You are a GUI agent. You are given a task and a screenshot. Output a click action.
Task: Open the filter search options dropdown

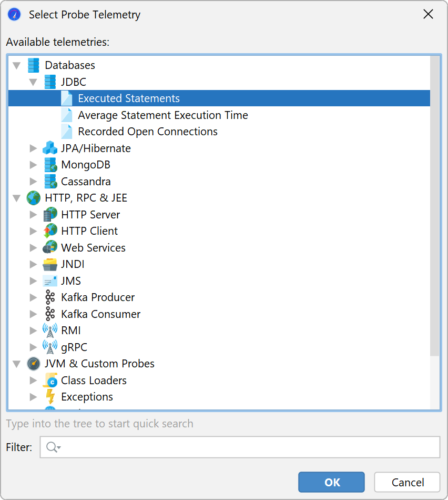[x=54, y=447]
